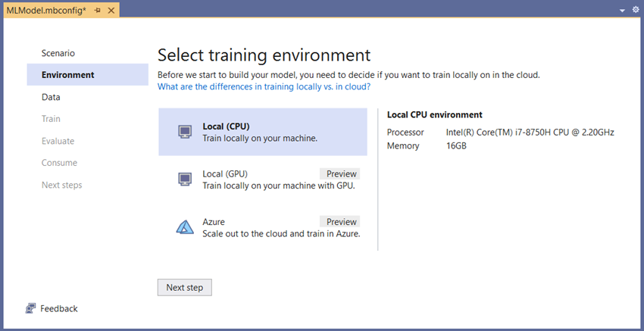Click the Preview badge next to Azure

pyautogui.click(x=339, y=222)
